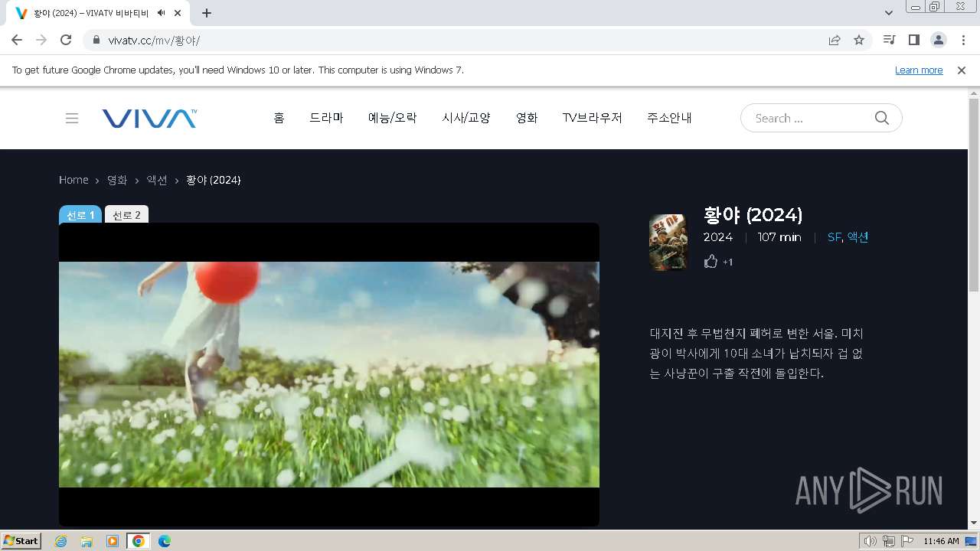Click scrollbar down arrow
Viewport: 980px width, 551px height.
974,523
